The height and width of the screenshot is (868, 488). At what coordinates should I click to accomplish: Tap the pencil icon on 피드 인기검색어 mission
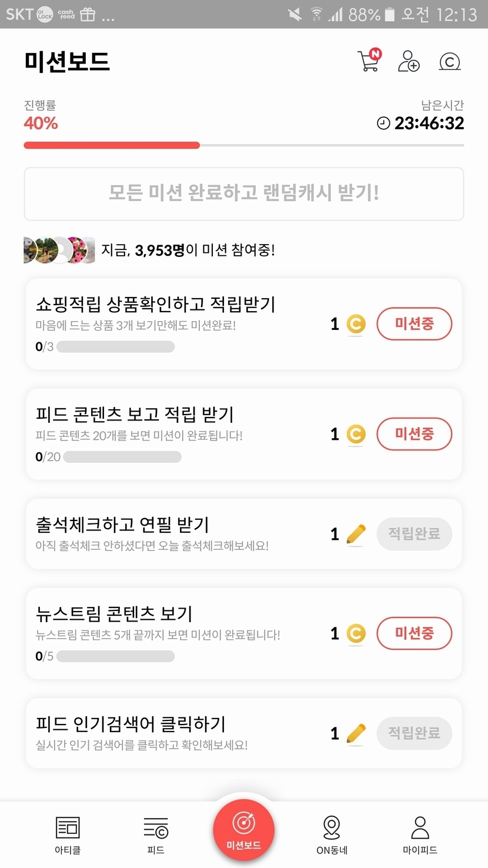[x=356, y=733]
